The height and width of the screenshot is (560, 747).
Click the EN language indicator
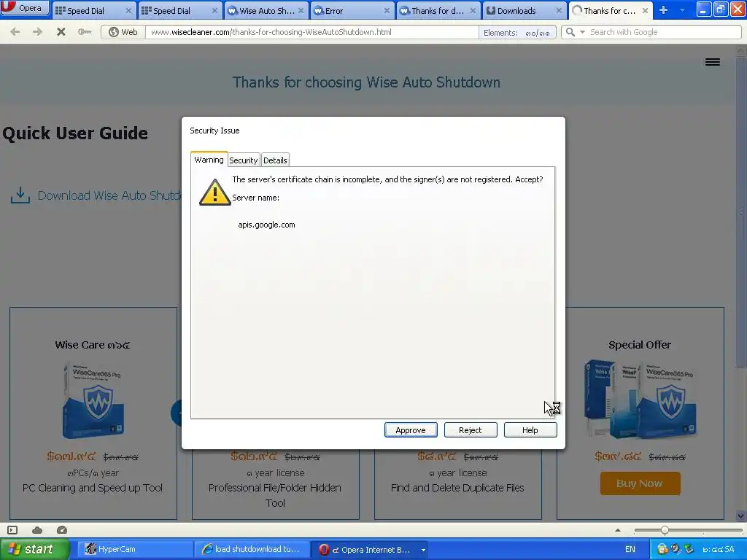630,549
